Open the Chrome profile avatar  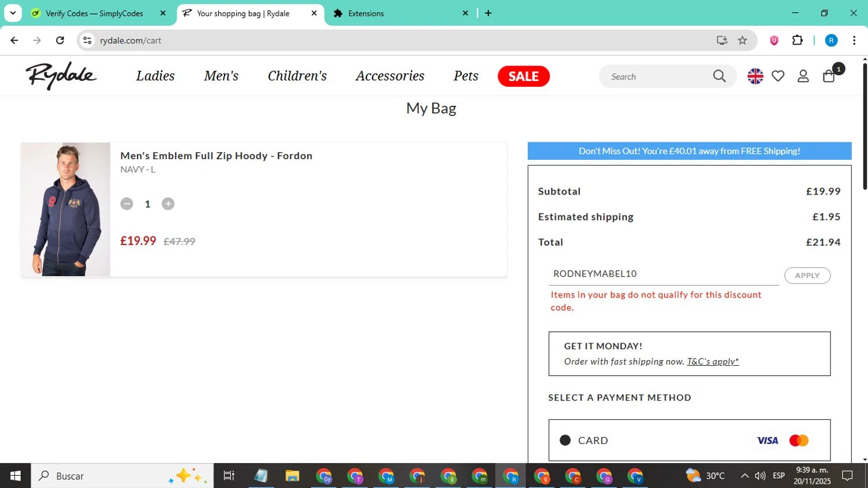point(832,41)
